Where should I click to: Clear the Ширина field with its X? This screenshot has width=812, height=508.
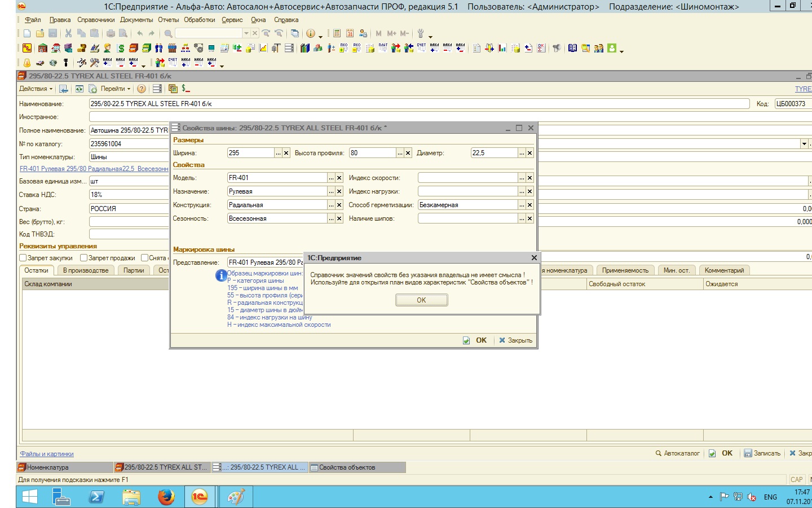[x=286, y=153]
